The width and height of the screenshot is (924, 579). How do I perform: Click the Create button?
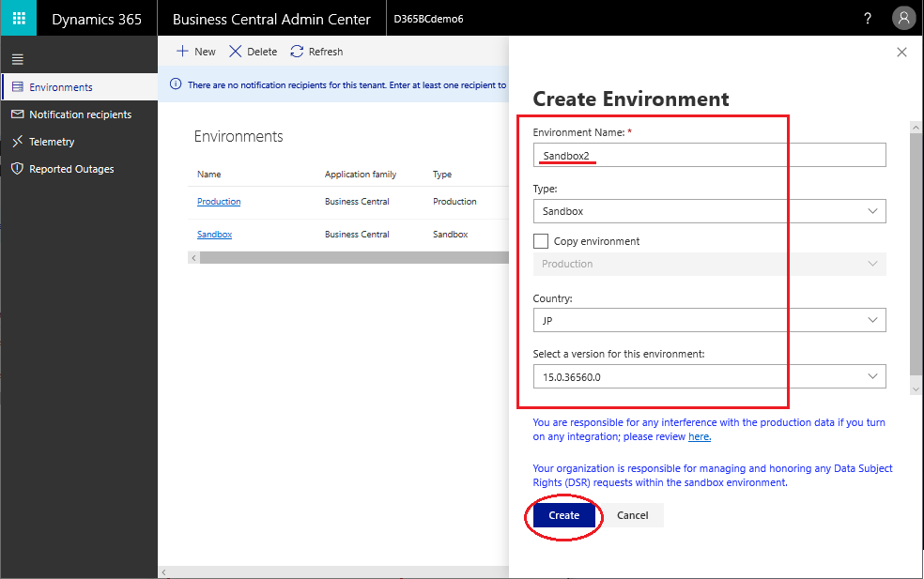click(x=564, y=515)
